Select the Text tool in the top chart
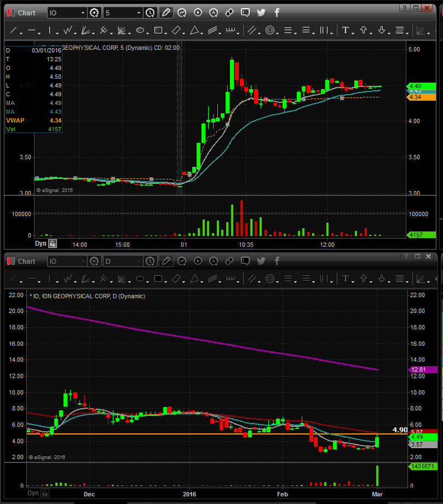Image resolution: width=443 pixels, height=504 pixels. (x=345, y=30)
